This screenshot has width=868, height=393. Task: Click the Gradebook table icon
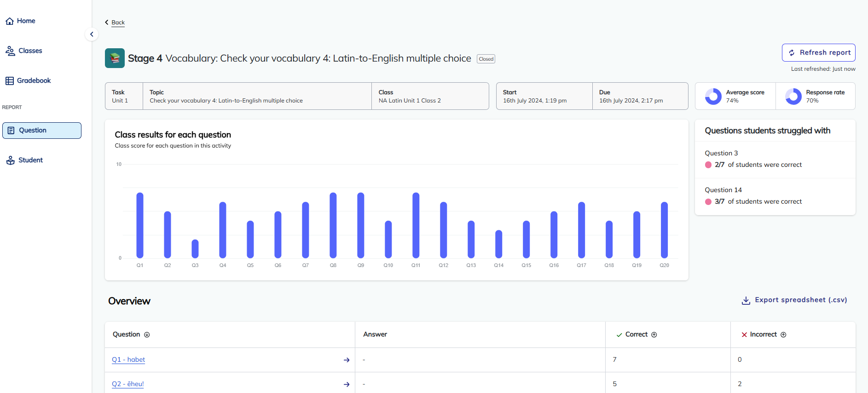point(10,81)
